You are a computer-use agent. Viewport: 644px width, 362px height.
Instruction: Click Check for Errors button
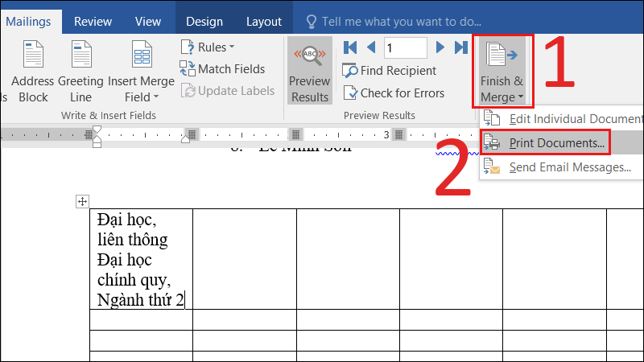[x=394, y=93]
